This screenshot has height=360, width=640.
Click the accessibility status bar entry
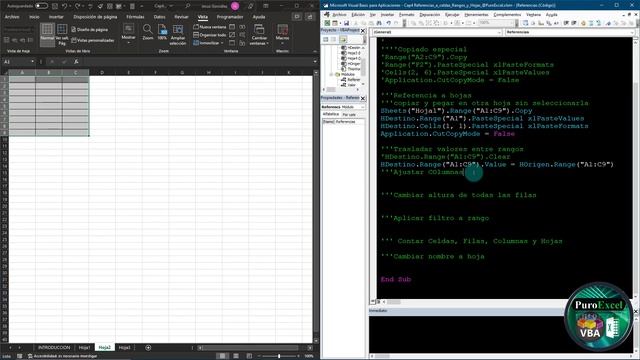pos(63,356)
